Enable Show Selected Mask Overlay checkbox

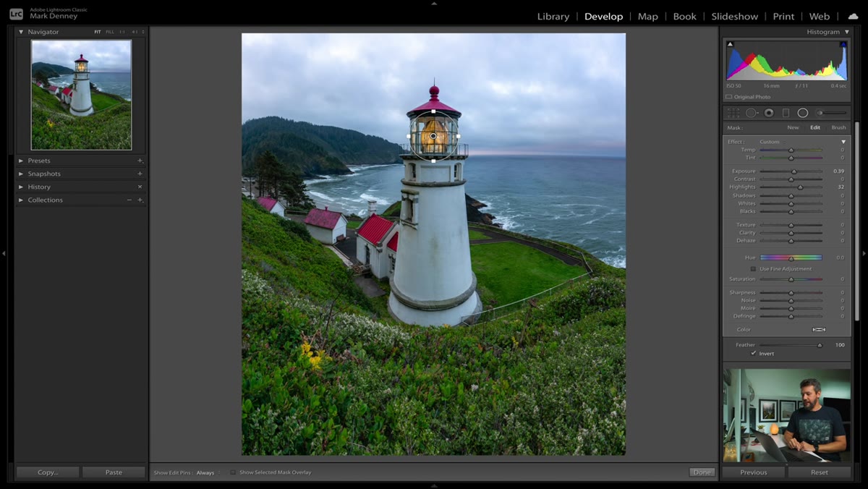233,472
